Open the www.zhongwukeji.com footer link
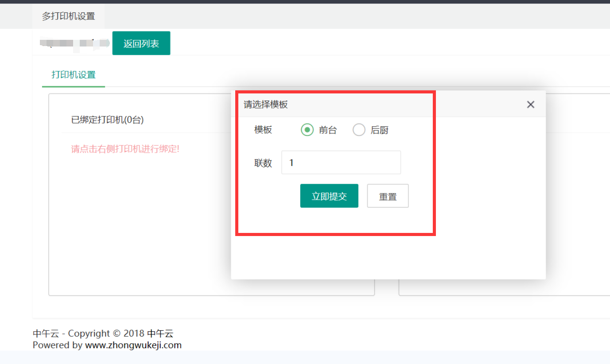 coord(133,345)
